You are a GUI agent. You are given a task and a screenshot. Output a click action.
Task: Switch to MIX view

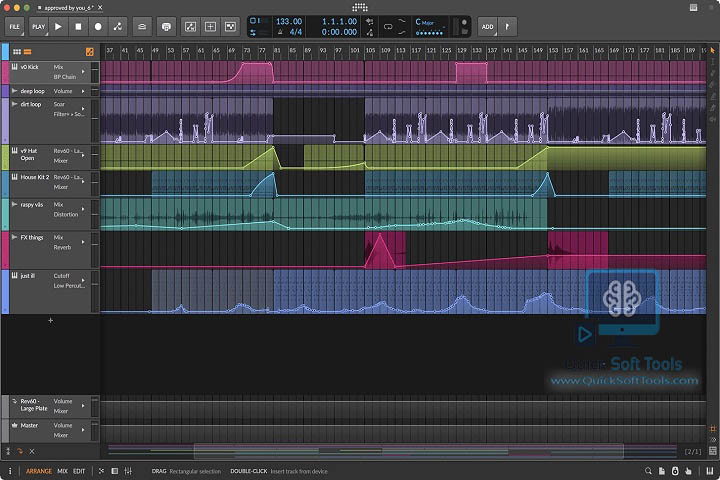(x=62, y=471)
